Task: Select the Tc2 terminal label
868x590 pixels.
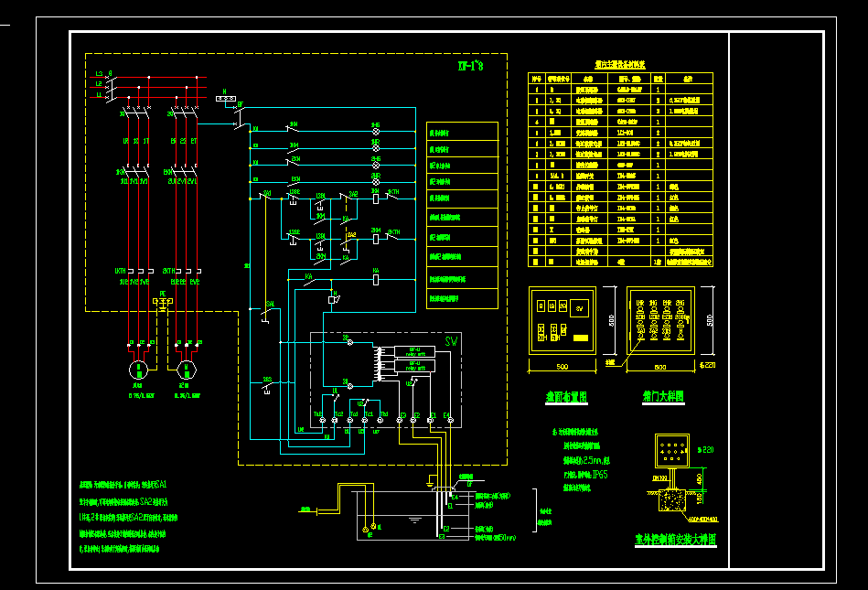Action: coord(338,414)
